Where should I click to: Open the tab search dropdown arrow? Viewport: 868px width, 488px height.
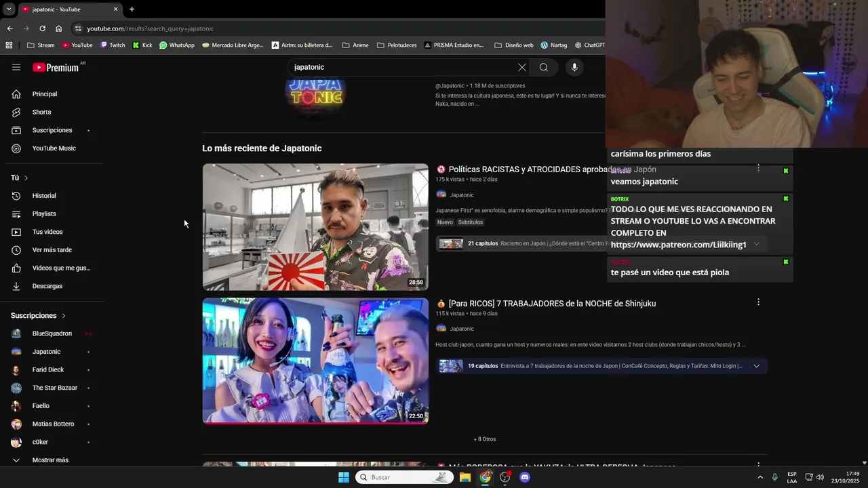pos(8,9)
